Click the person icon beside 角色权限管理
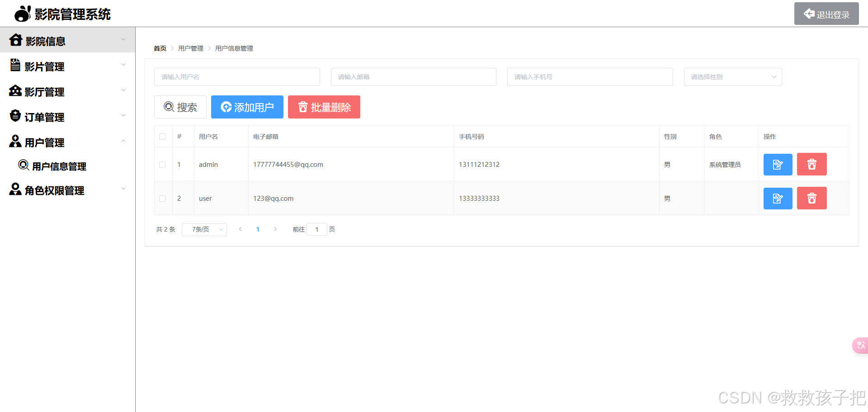Viewport: 868px width, 412px height. (15, 189)
